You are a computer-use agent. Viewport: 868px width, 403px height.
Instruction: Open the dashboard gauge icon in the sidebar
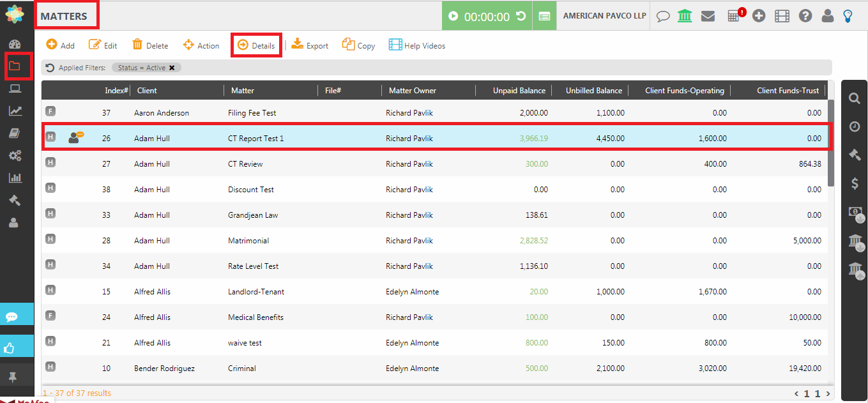15,44
